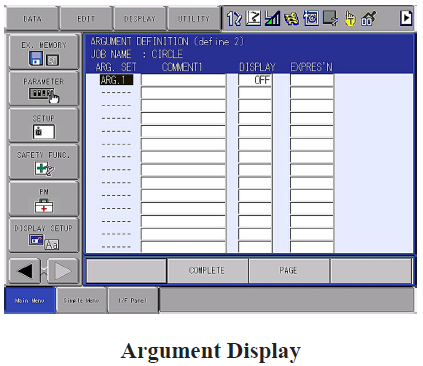This screenshot has height=366, width=423.
Task: Click the COMMENT1 field in ARG.1 row
Action: pos(183,80)
